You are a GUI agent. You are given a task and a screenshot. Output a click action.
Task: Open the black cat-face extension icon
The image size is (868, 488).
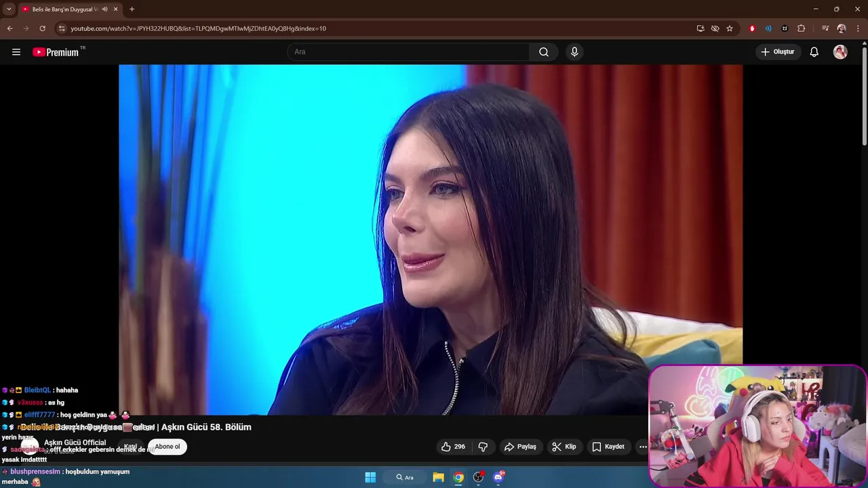[785, 28]
